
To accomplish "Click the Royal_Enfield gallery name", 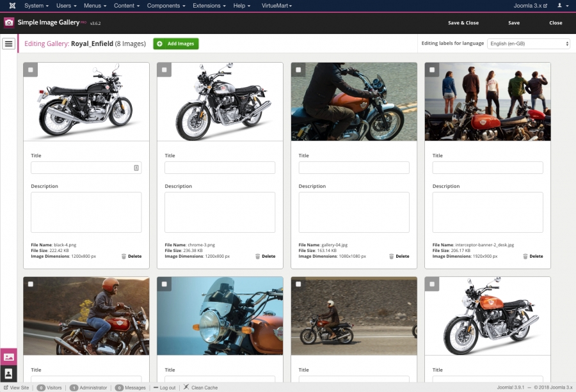I will [x=92, y=43].
